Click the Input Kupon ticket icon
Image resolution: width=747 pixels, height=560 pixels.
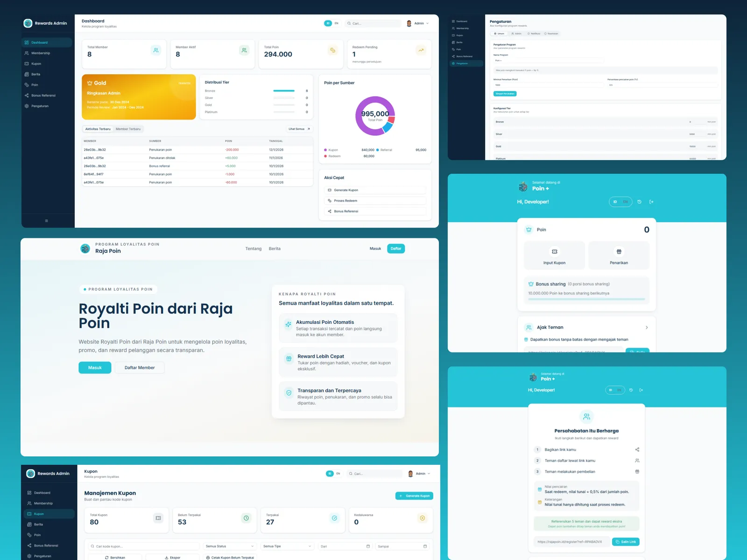click(x=554, y=252)
